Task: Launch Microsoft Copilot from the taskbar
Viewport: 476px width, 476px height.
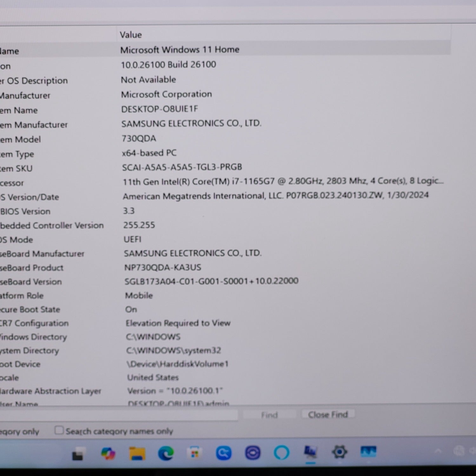Action: (x=108, y=453)
